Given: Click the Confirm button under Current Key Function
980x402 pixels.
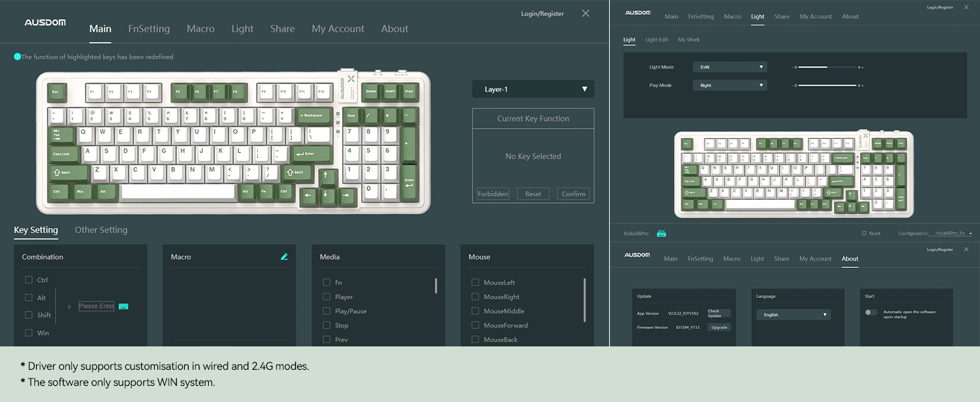Looking at the screenshot, I should click(573, 194).
